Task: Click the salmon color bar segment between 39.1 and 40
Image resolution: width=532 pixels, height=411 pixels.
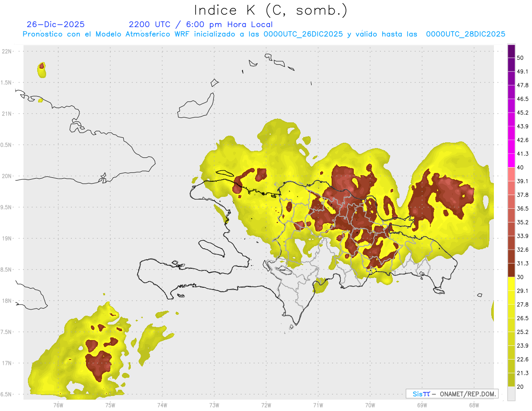Action: 511,175
